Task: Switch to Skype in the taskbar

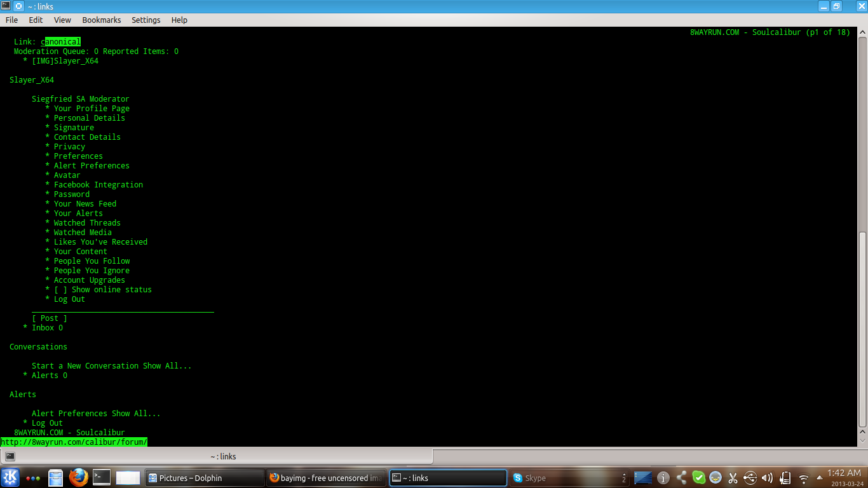Action: (569, 478)
